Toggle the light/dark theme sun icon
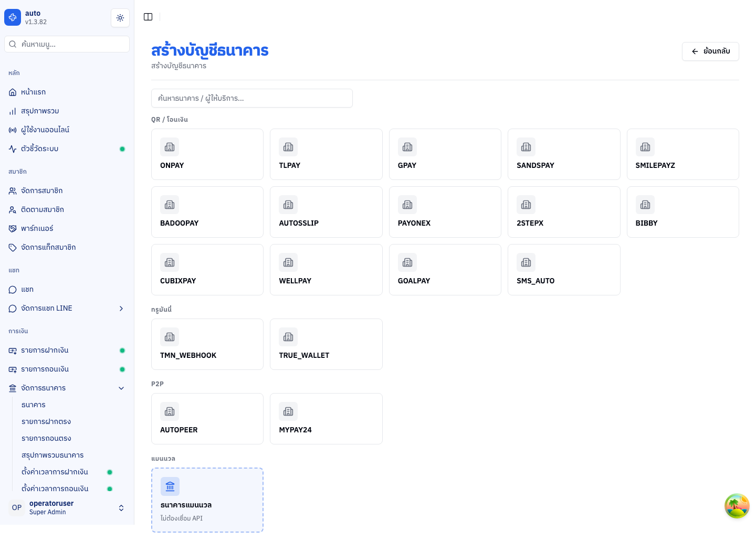 pyautogui.click(x=120, y=18)
